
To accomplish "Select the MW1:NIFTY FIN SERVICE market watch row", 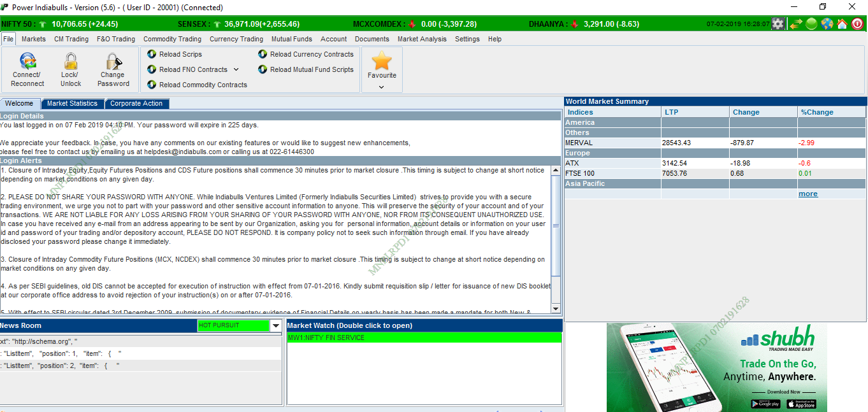I will [x=424, y=337].
